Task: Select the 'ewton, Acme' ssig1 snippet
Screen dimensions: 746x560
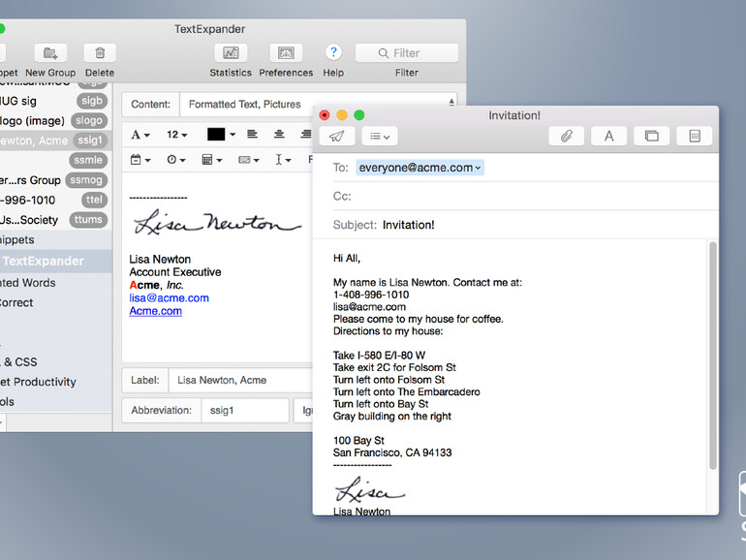Action: 54,140
